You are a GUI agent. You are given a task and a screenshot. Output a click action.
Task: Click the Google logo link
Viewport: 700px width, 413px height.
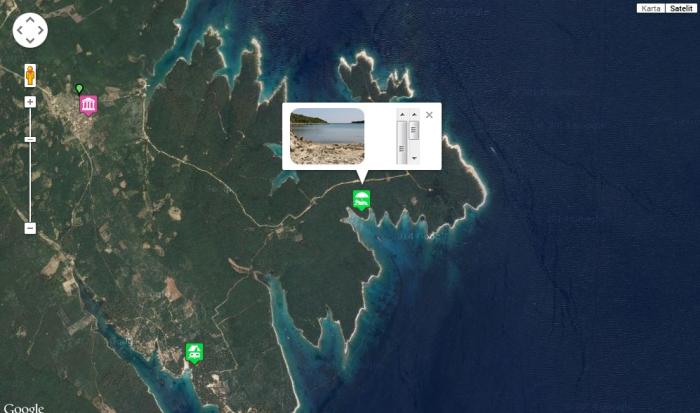[24, 408]
